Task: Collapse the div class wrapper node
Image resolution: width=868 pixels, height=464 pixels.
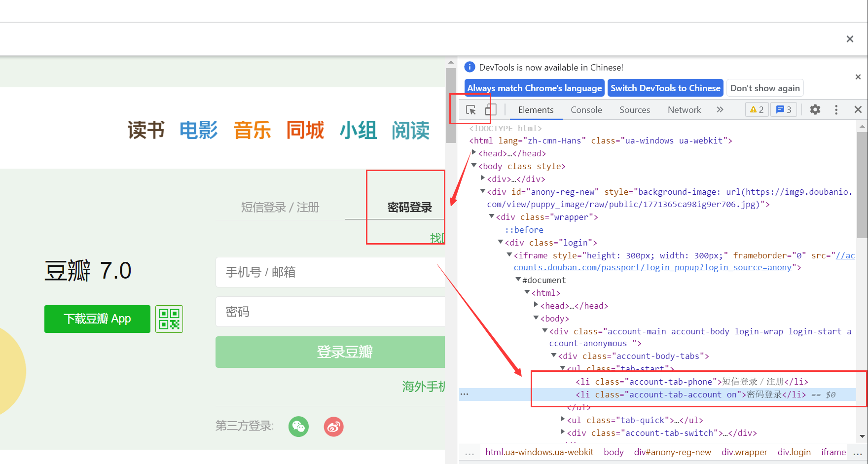Action: (x=492, y=216)
